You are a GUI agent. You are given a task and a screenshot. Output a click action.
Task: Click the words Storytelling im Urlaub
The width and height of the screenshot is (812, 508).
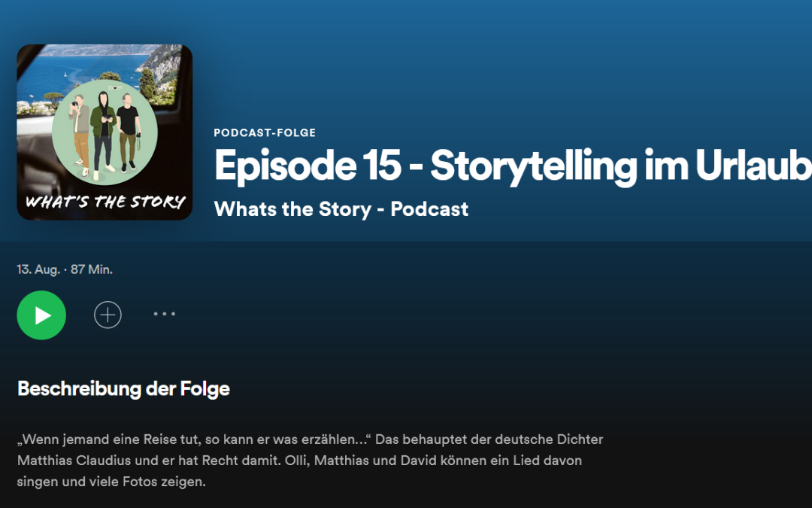pos(621,166)
